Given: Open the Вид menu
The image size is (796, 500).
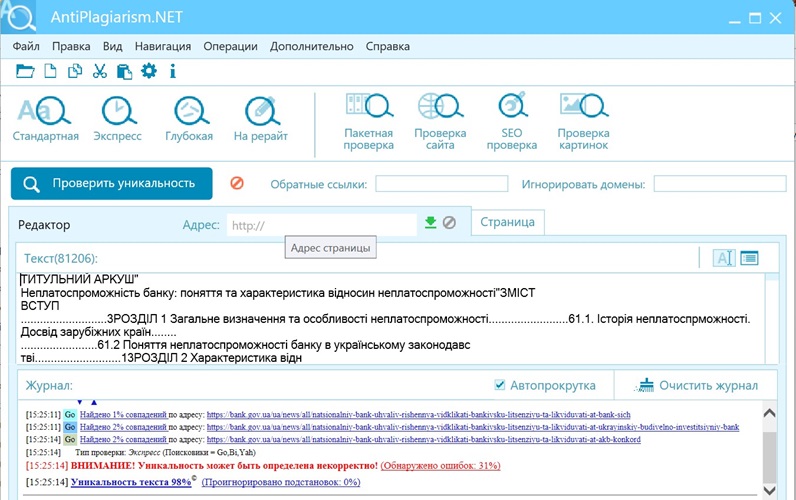Looking at the screenshot, I should tap(113, 46).
